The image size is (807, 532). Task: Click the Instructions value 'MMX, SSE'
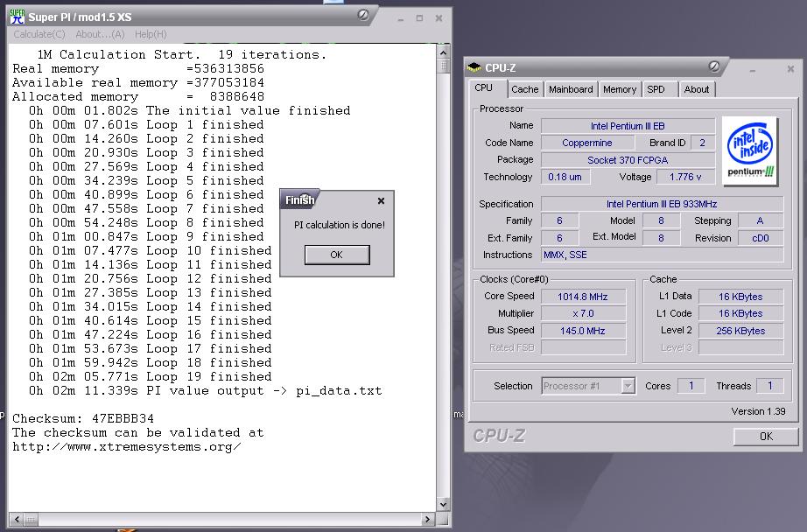coord(662,255)
